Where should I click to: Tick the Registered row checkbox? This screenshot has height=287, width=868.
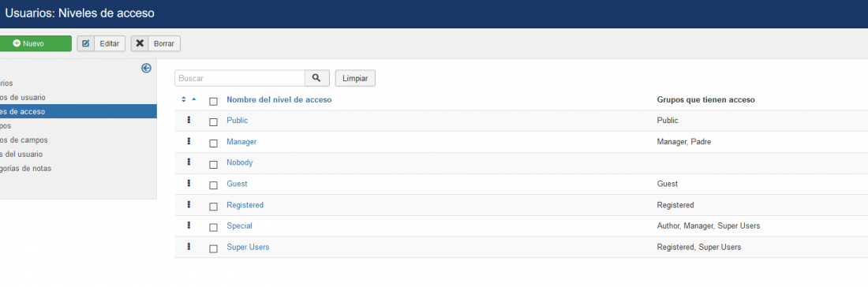[x=213, y=207]
